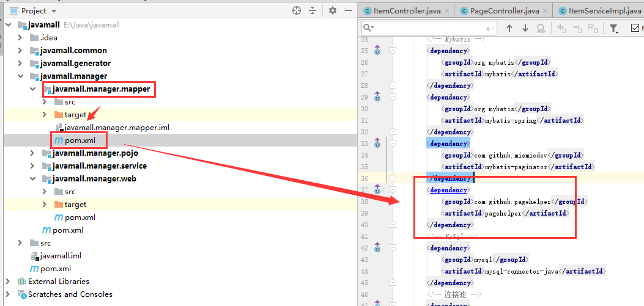This screenshot has height=306, width=644.
Task: Expand the javamall.manager.pojo module
Action: [32, 153]
